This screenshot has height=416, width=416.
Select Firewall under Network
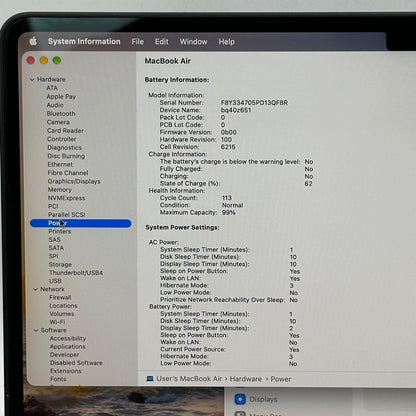click(x=60, y=297)
